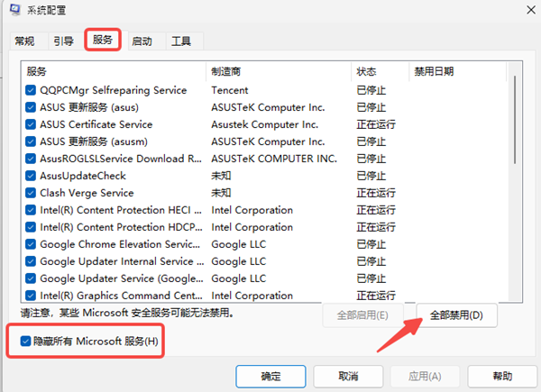The image size is (541, 392).
Task: Close the 系统配置 window
Action: (x=531, y=10)
